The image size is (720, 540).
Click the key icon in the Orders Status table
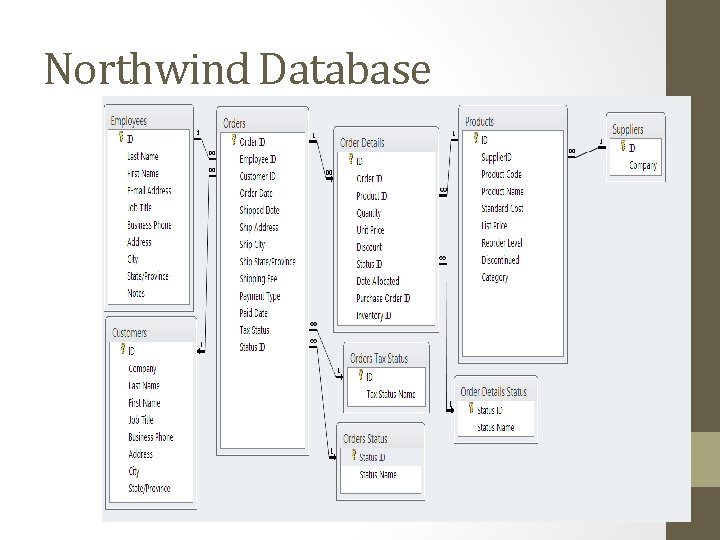click(354, 455)
